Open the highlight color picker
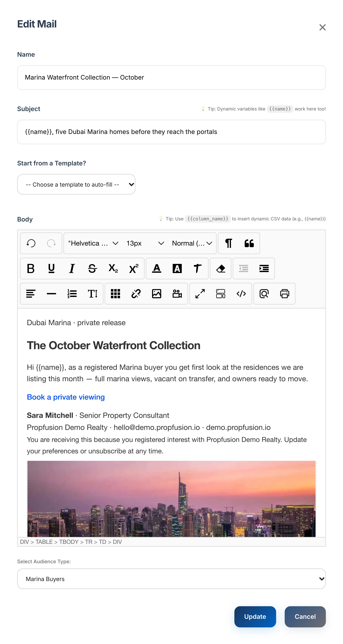Viewport: 343px width, 644px height. coord(177,268)
